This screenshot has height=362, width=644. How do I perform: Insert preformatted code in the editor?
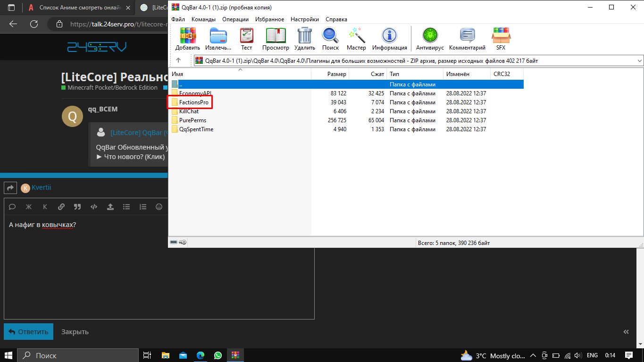(x=94, y=207)
